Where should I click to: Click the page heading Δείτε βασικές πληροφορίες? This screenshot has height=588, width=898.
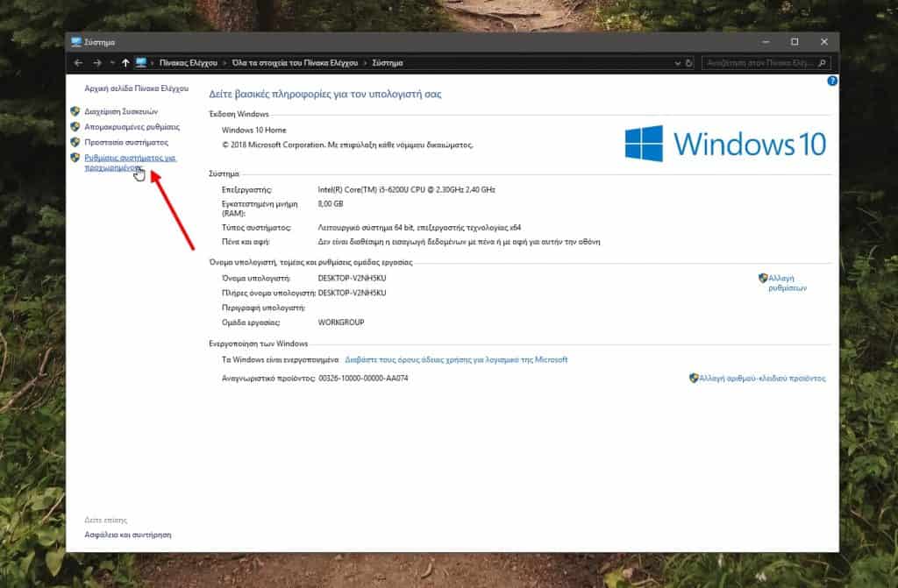(324, 94)
